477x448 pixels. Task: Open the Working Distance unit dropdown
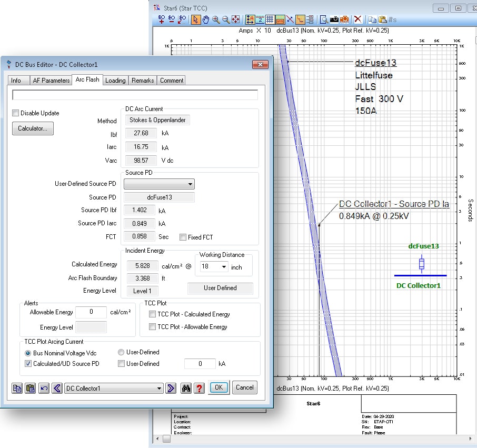click(224, 267)
